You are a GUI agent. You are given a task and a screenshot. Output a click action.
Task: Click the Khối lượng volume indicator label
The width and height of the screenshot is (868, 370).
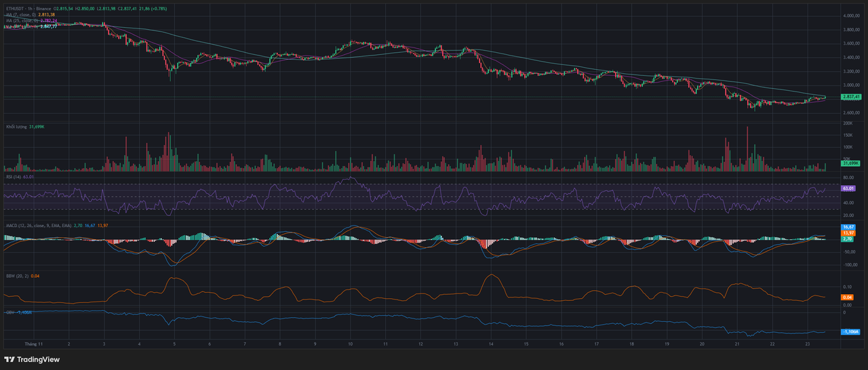point(17,127)
